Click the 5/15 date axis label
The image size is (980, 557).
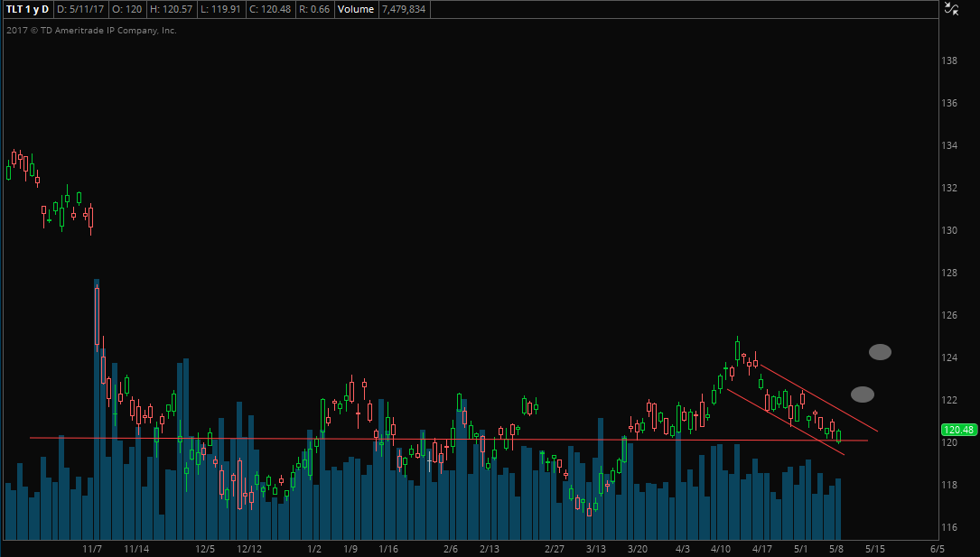tap(875, 549)
